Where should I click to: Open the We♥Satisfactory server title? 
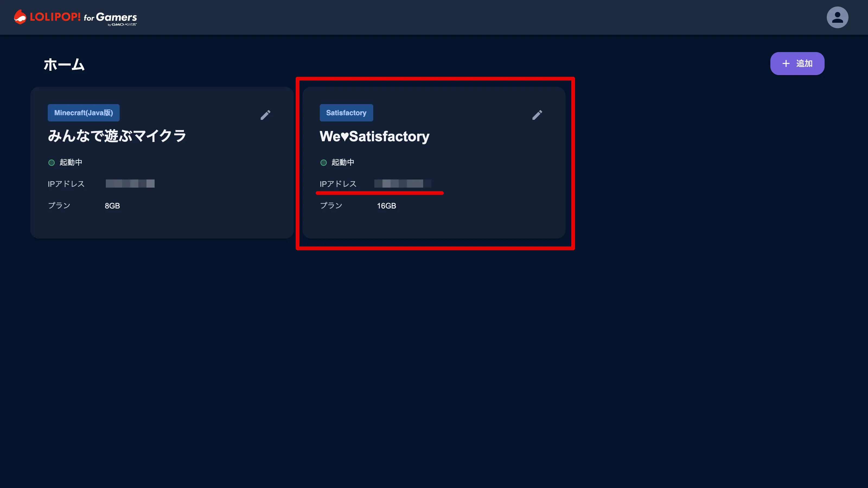tap(374, 136)
